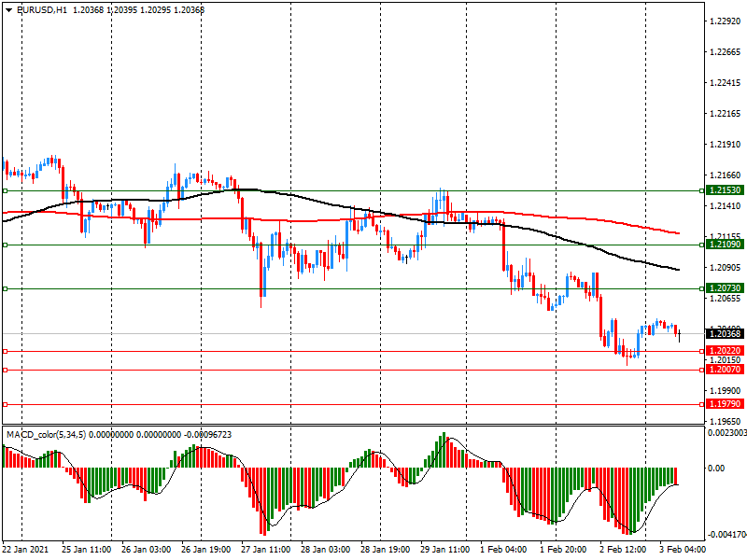The width and height of the screenshot is (747, 560).
Task: Click left anchor square of 1.21530 line
Action: [5, 190]
